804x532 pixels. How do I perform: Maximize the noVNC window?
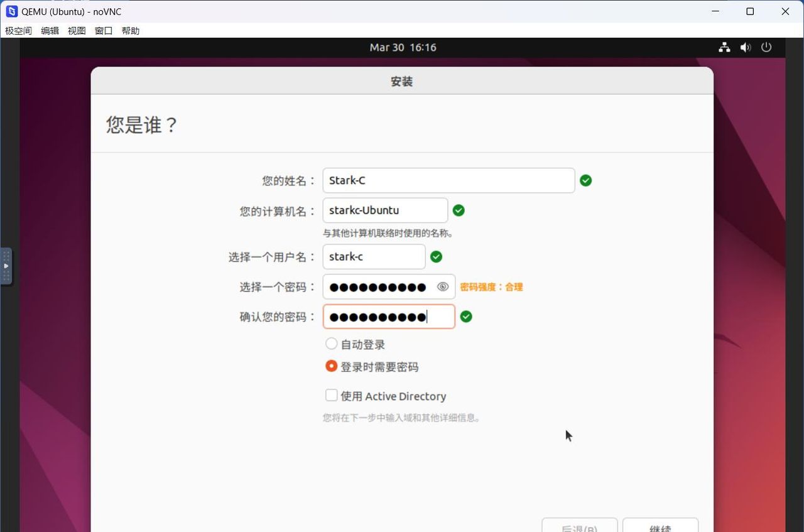pos(750,11)
